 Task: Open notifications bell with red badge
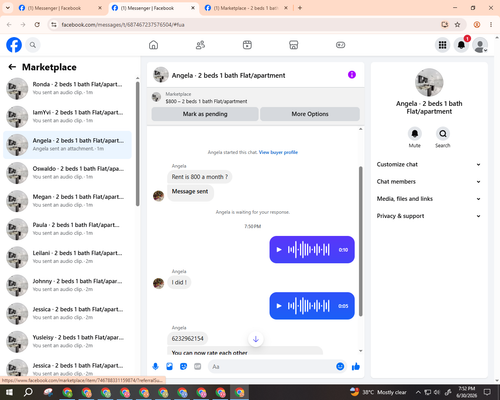coord(462,45)
